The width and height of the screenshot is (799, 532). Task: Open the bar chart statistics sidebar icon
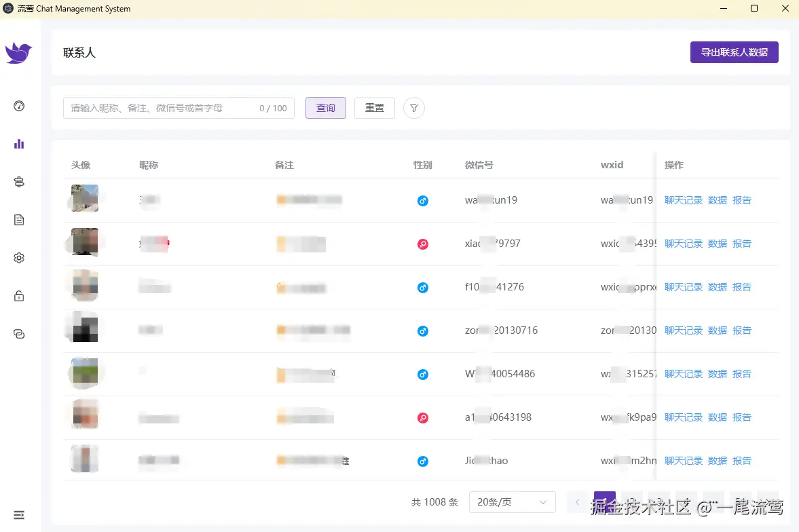(x=19, y=144)
